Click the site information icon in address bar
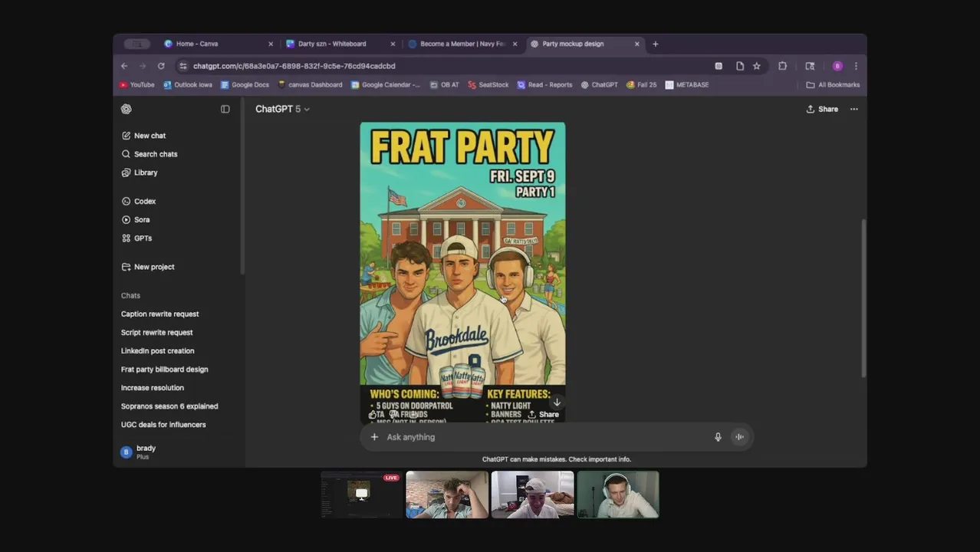 click(183, 66)
